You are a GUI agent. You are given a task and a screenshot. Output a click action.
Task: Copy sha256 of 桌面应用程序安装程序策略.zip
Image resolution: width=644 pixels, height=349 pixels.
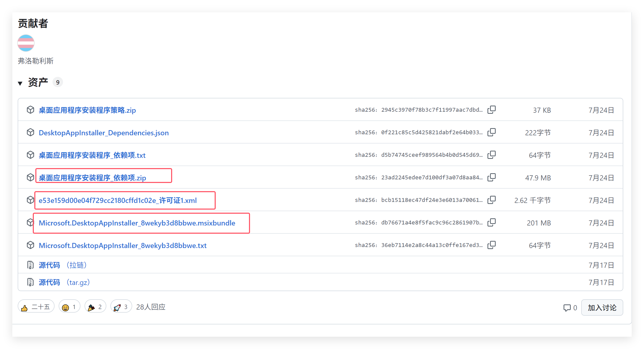[491, 110]
